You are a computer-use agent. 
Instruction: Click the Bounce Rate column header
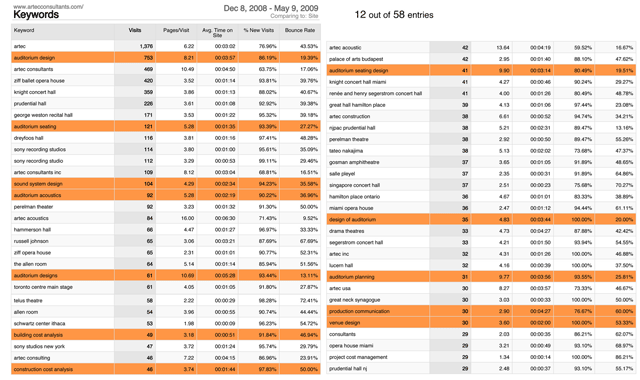tap(300, 30)
